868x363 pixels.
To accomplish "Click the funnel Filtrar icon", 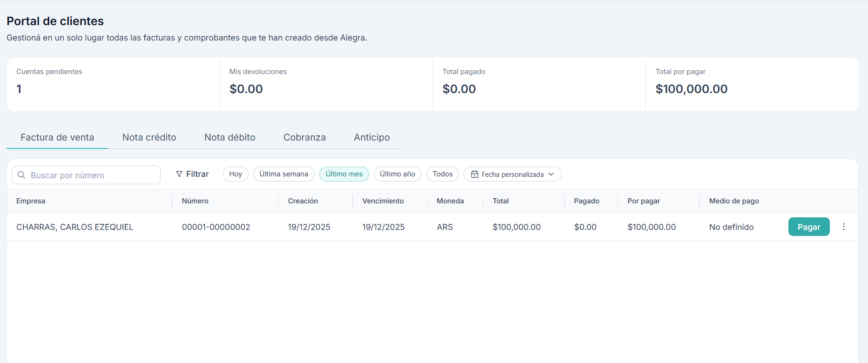I will click(x=179, y=174).
